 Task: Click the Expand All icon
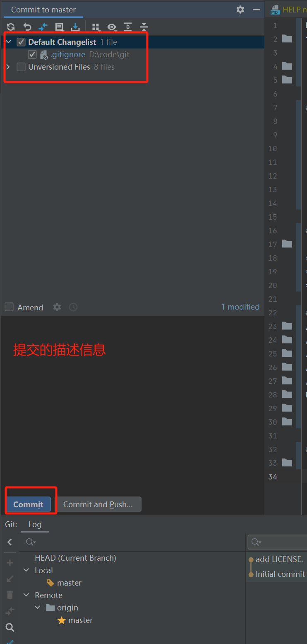point(128,27)
